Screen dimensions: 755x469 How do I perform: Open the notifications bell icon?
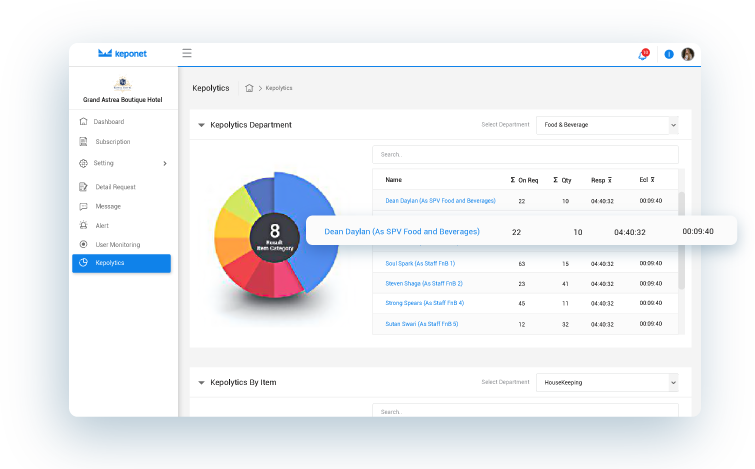643,54
